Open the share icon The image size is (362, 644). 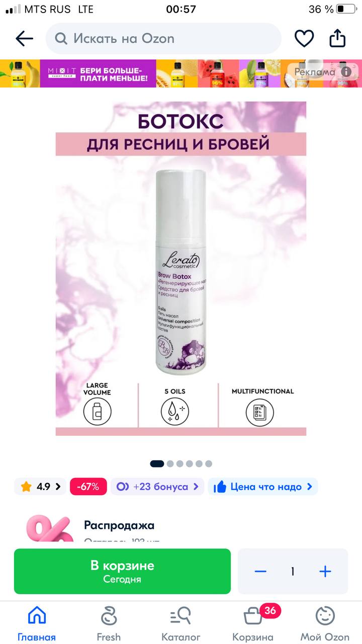(337, 38)
